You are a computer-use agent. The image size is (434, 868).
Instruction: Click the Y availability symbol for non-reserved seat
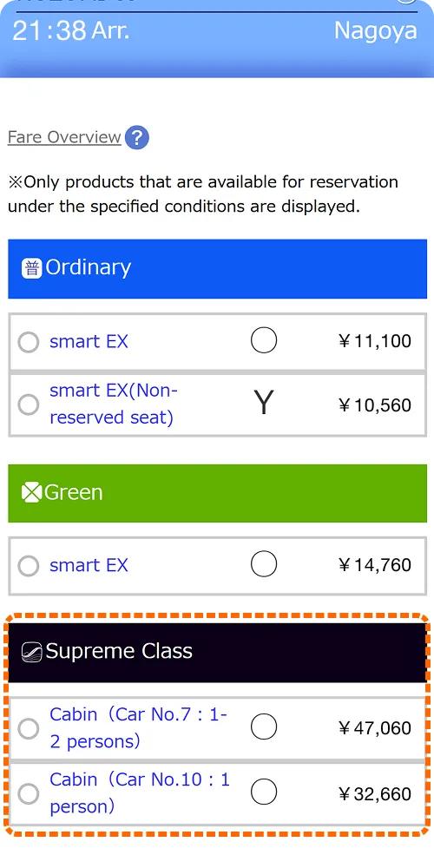tap(264, 403)
